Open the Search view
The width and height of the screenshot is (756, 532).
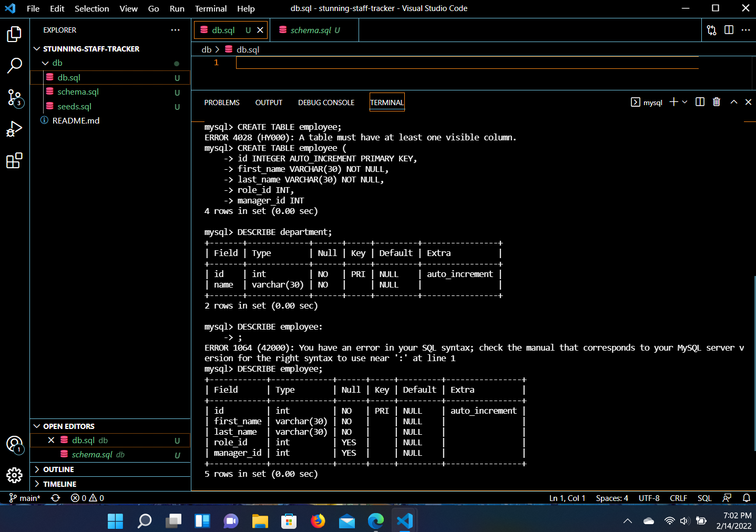click(x=14, y=65)
